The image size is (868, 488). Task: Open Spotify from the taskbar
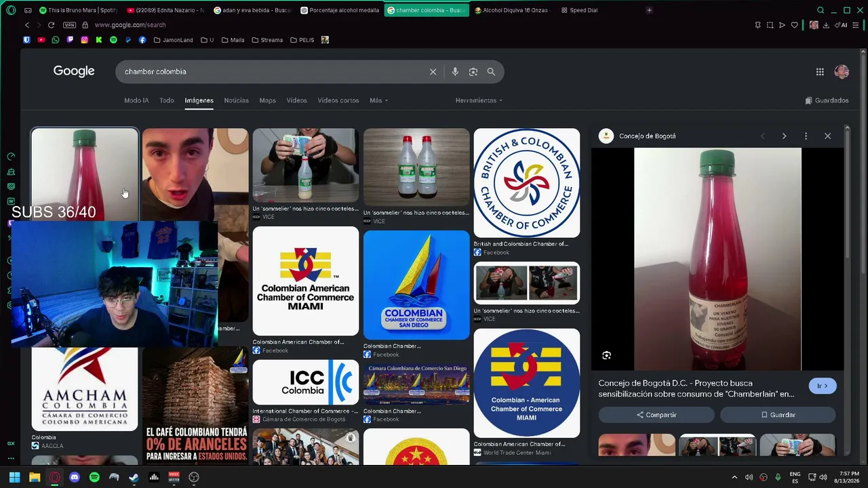pos(94,477)
